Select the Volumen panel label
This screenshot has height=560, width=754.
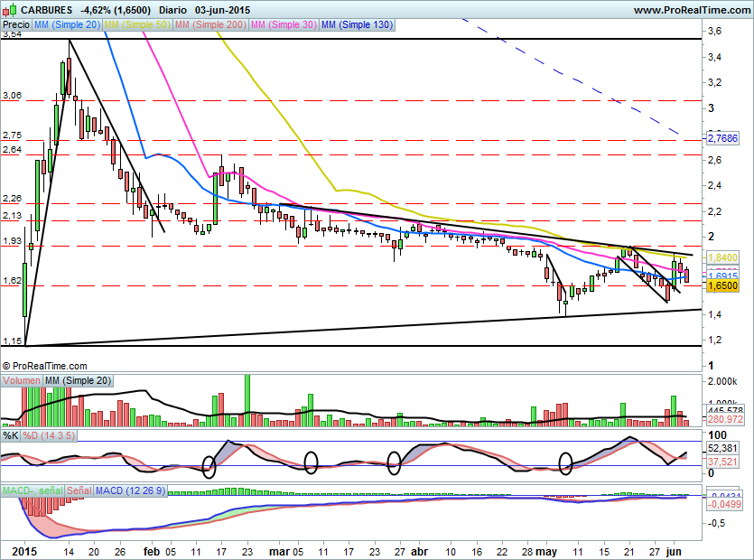click(22, 382)
